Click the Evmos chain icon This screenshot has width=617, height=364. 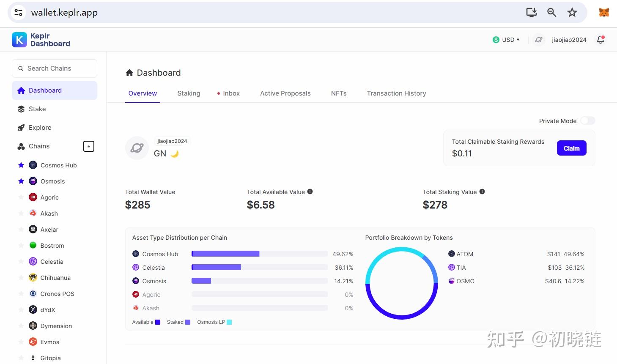click(x=33, y=342)
